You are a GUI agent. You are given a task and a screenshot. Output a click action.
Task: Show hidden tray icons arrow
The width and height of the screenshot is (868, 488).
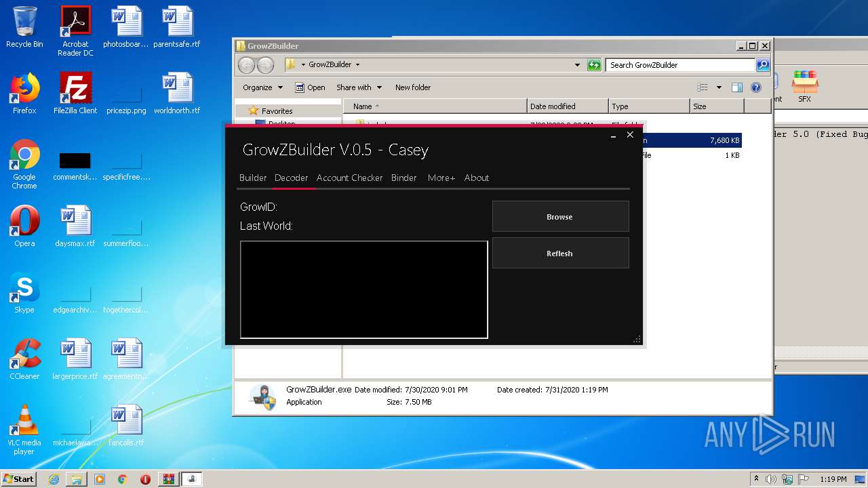tap(756, 479)
